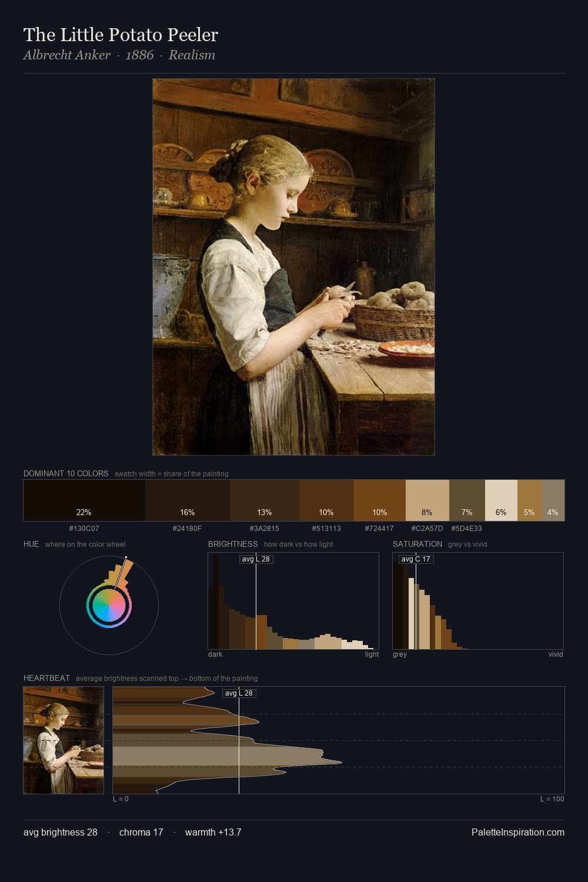The height and width of the screenshot is (882, 588).
Task: Click the 'HEARTBEAT' section heading
Action: (46, 678)
